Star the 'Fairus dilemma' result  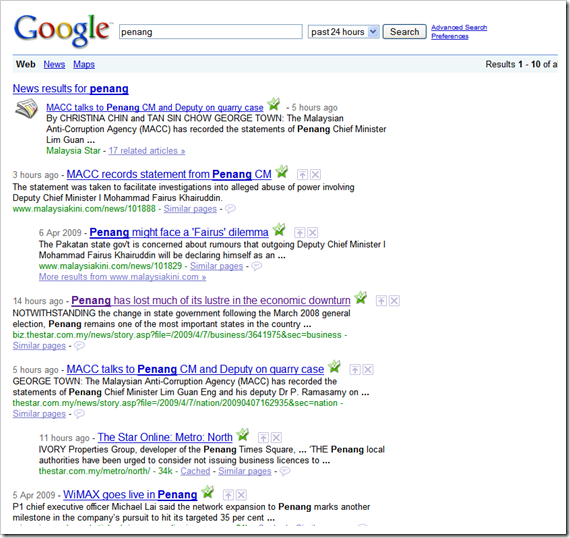(x=279, y=230)
